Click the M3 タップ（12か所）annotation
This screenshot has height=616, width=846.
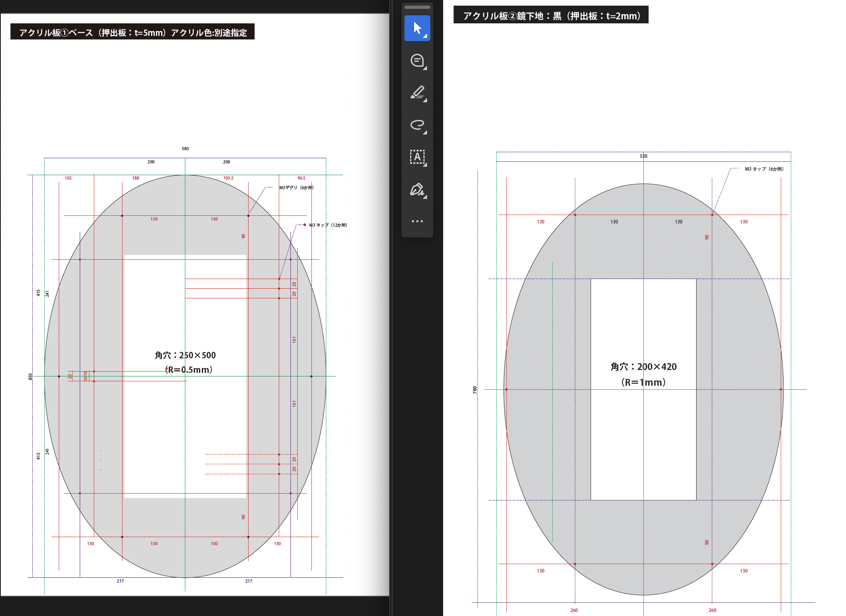(328, 225)
